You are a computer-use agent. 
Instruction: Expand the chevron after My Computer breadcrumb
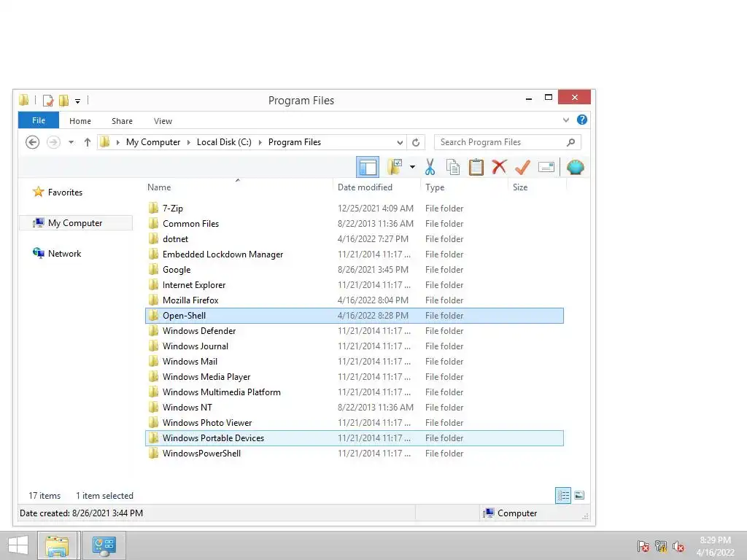189,142
